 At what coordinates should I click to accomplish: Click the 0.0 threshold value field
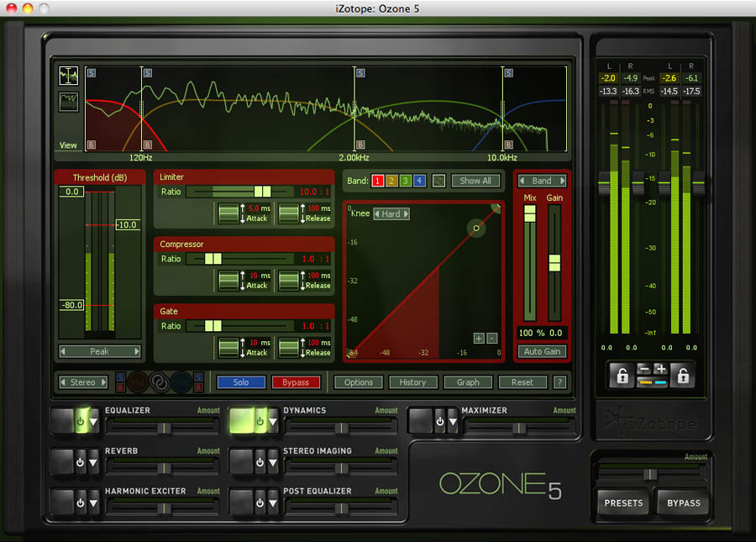click(x=71, y=192)
